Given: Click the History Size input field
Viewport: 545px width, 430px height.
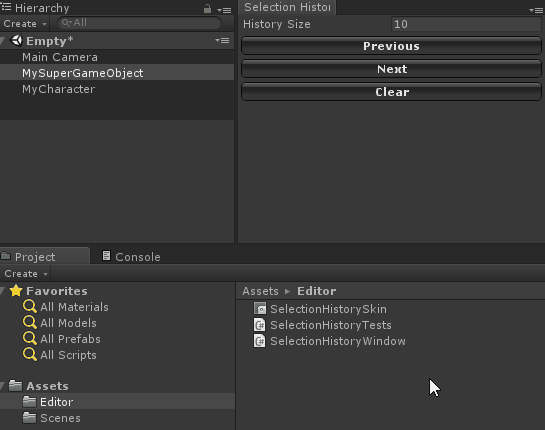Looking at the screenshot, I should point(466,24).
